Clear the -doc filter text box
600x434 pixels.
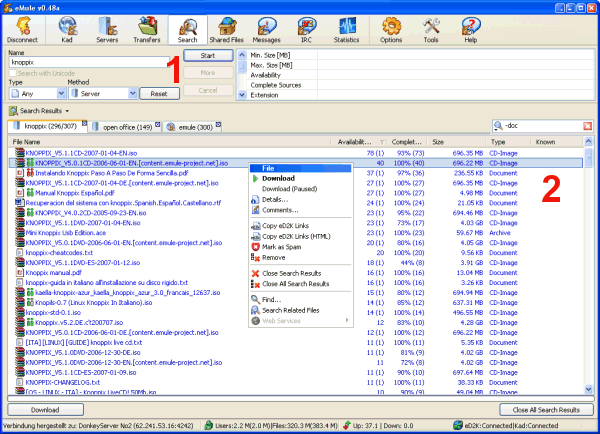587,127
